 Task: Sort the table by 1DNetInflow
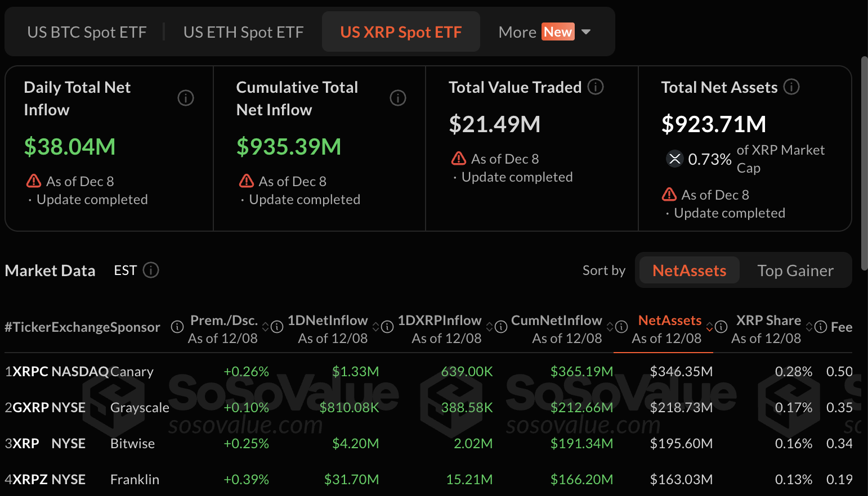coord(328,320)
